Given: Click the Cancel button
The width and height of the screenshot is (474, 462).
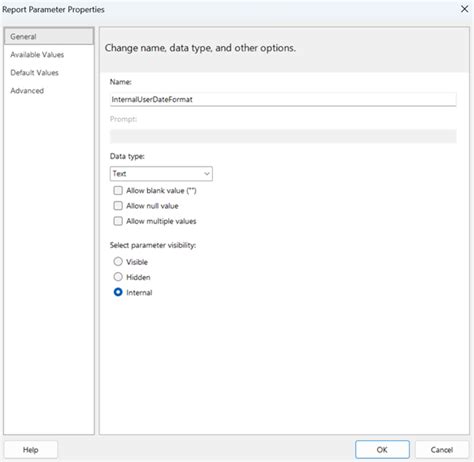Looking at the screenshot, I should point(442,450).
